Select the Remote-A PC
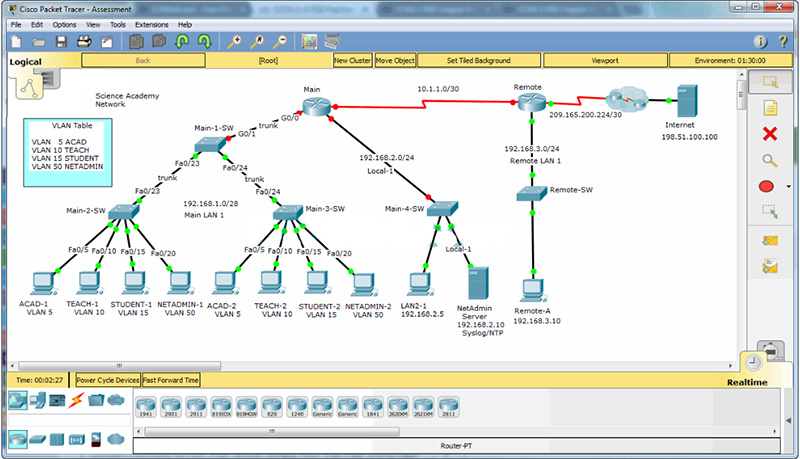 (534, 291)
